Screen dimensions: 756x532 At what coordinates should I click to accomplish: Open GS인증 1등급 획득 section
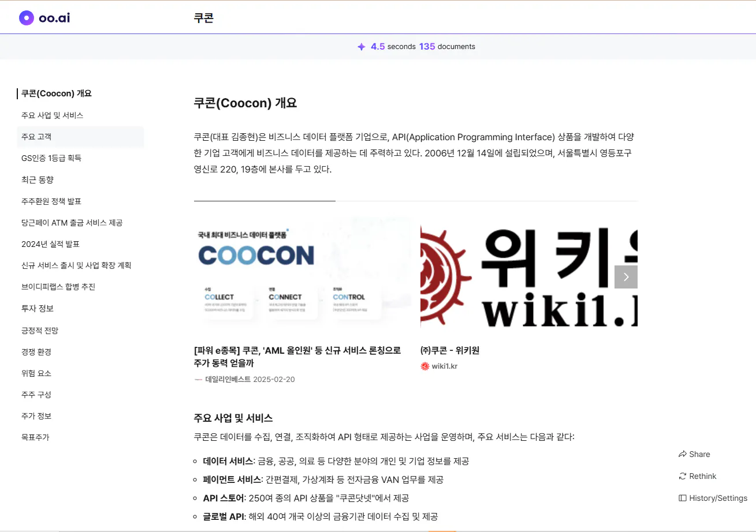point(51,158)
